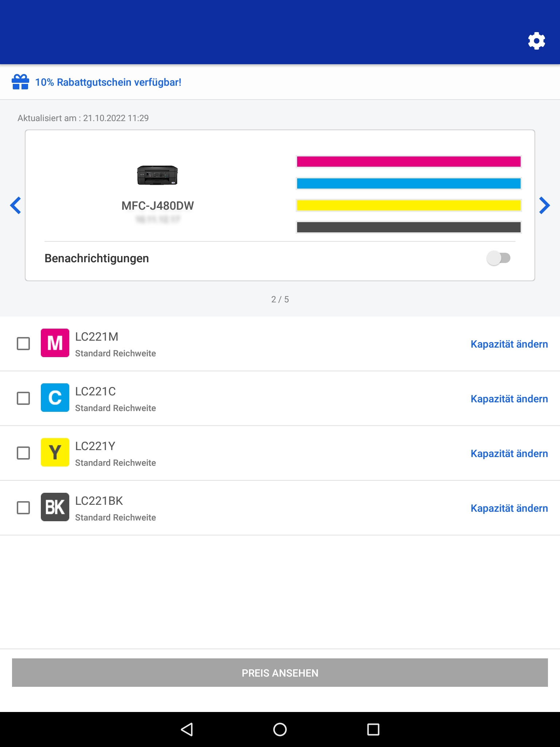Check the LC221C cartridge checkbox
560x747 pixels.
[23, 398]
